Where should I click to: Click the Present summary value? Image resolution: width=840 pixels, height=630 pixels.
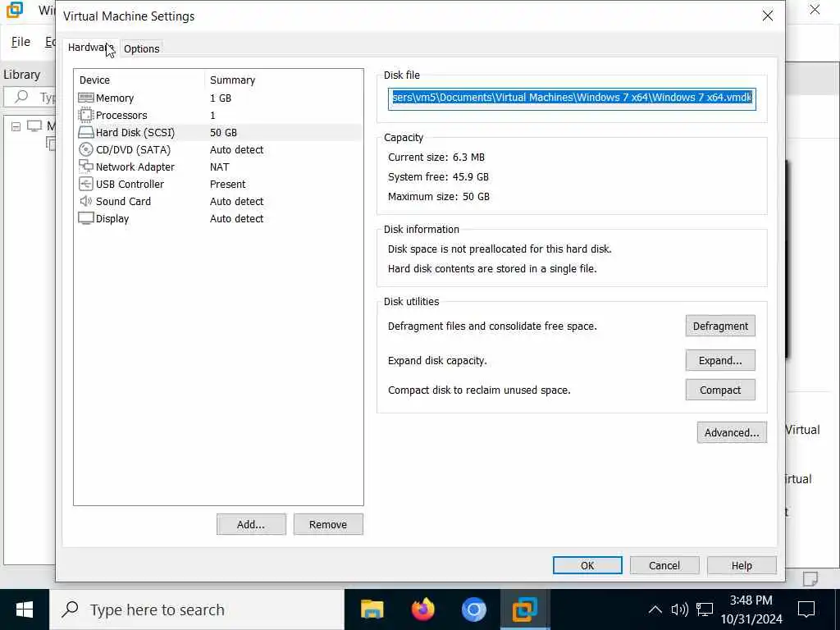coord(228,184)
